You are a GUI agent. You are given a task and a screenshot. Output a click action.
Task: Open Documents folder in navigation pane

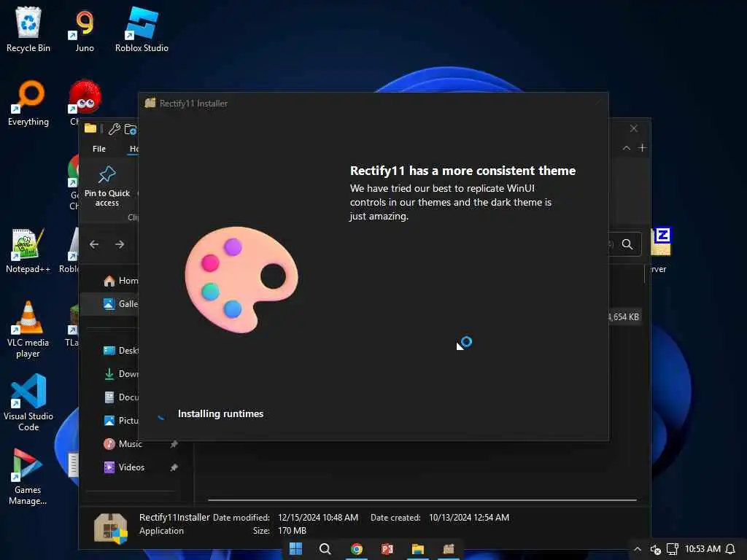[x=121, y=397]
